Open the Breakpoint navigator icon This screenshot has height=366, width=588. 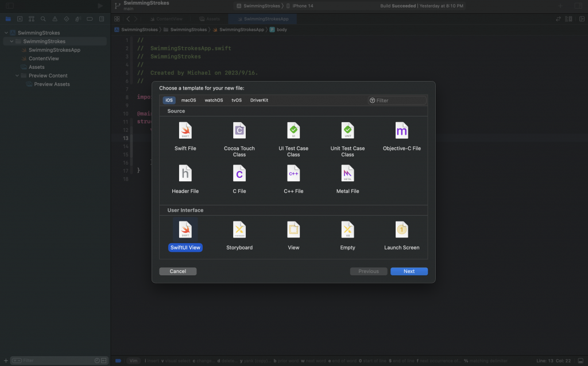(90, 19)
